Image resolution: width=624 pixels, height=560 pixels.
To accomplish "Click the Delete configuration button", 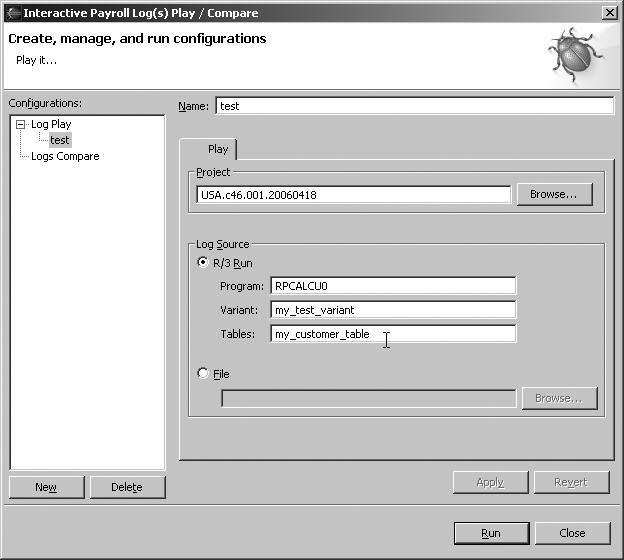I will (127, 487).
